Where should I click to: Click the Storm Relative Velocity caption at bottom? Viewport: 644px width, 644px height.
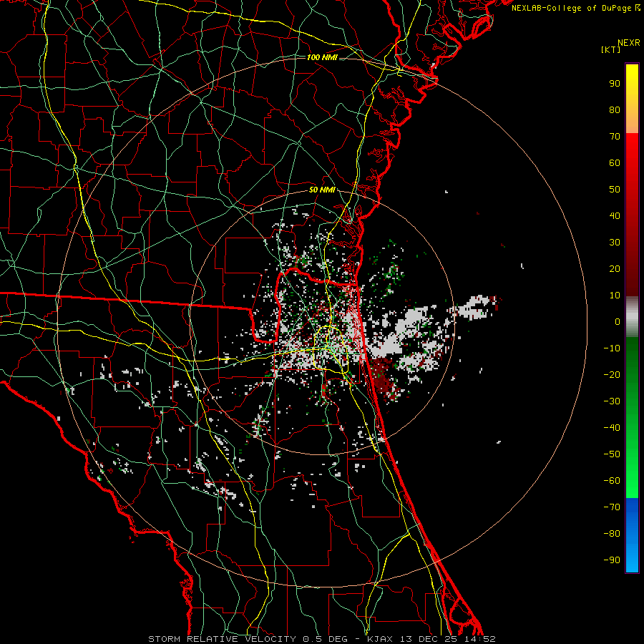(x=321, y=639)
